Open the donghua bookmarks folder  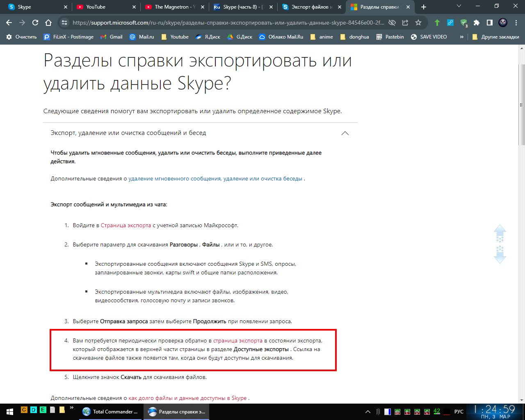pos(355,37)
